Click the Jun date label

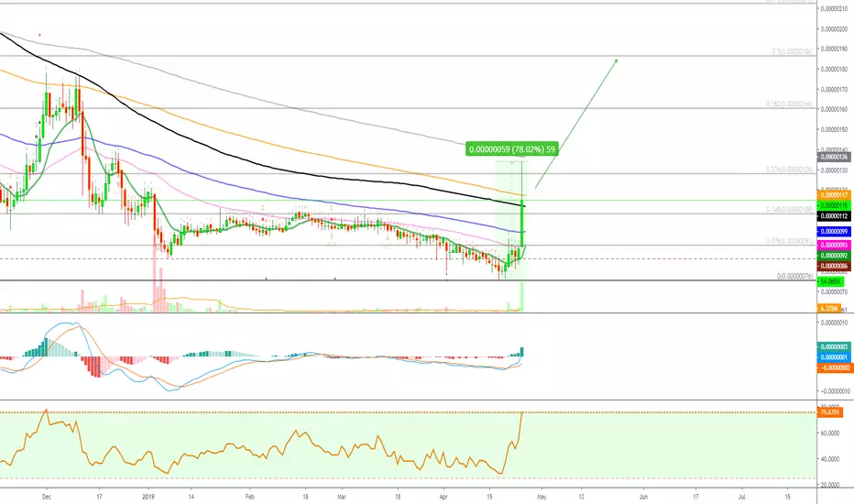pyautogui.click(x=643, y=497)
